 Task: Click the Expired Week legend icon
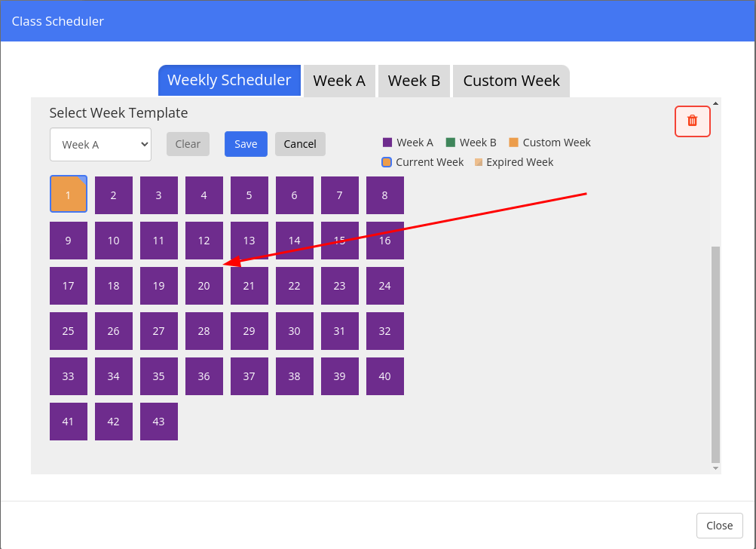[x=479, y=162]
